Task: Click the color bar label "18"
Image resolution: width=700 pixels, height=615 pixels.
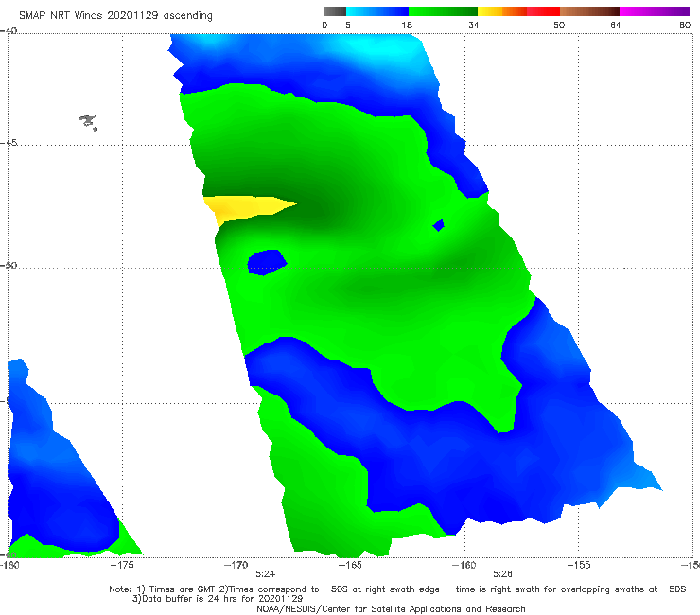Action: 407,25
